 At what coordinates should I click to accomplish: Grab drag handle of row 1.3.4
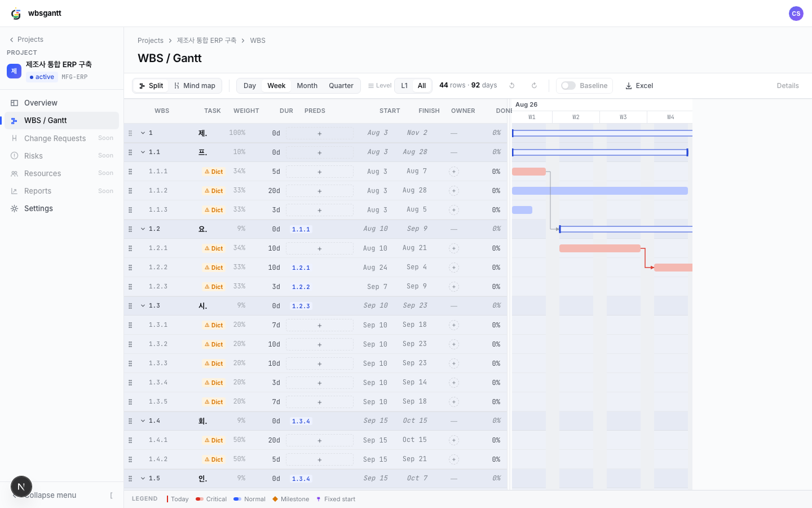coord(130,383)
